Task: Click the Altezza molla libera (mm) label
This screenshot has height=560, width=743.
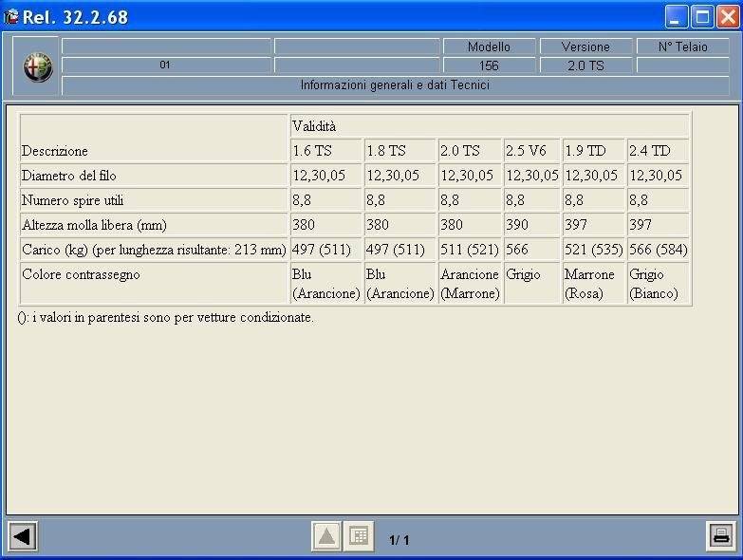Action: pyautogui.click(x=154, y=225)
